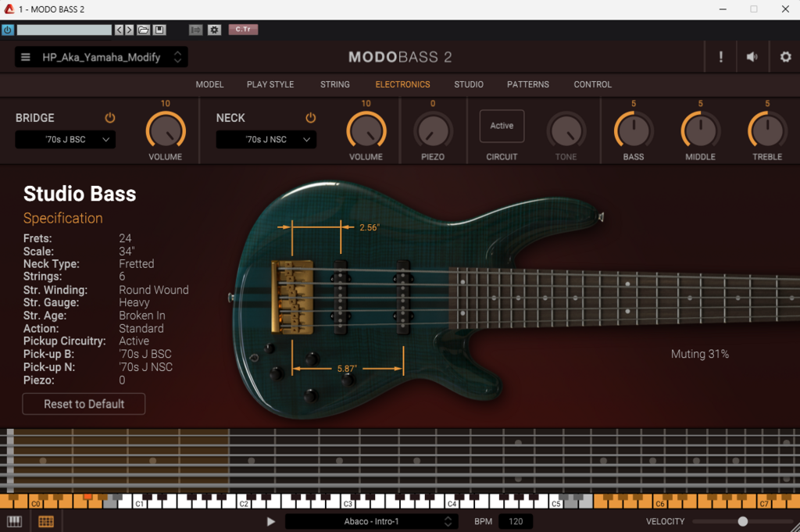Switch to the STUDIO tab
This screenshot has height=532, width=800.
point(469,84)
